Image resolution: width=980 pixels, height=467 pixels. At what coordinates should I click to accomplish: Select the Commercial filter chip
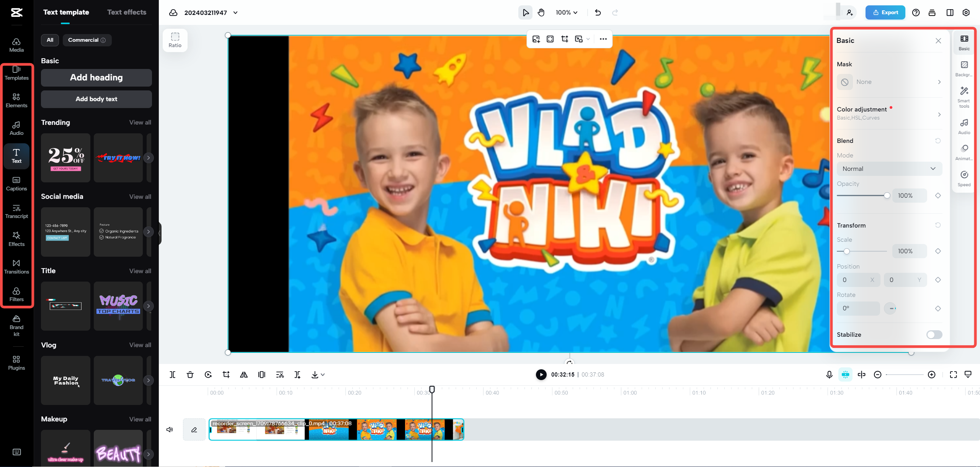click(x=87, y=40)
